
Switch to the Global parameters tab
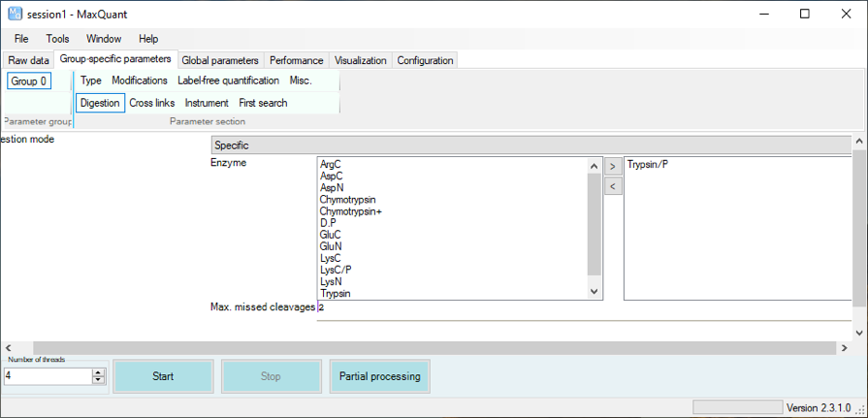coord(220,60)
